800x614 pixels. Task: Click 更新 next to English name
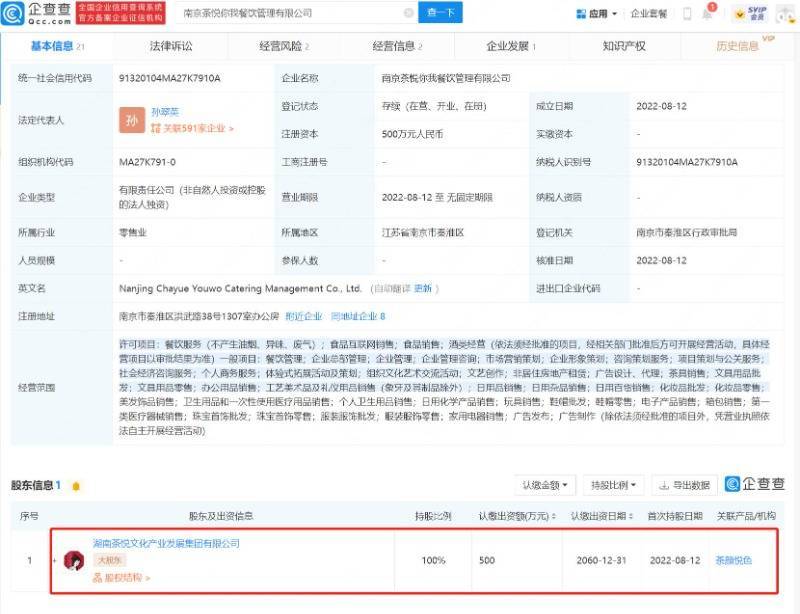pos(423,288)
